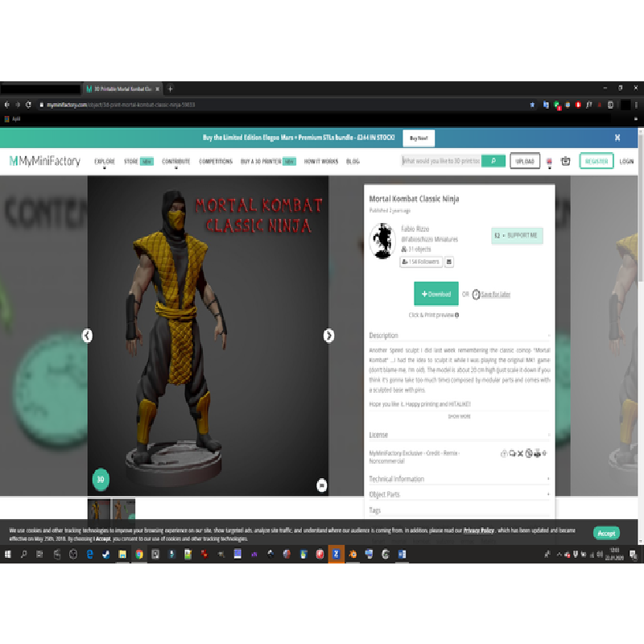Screen dimensions: 644x644
Task: Open a new browser tab
Action: 170,89
